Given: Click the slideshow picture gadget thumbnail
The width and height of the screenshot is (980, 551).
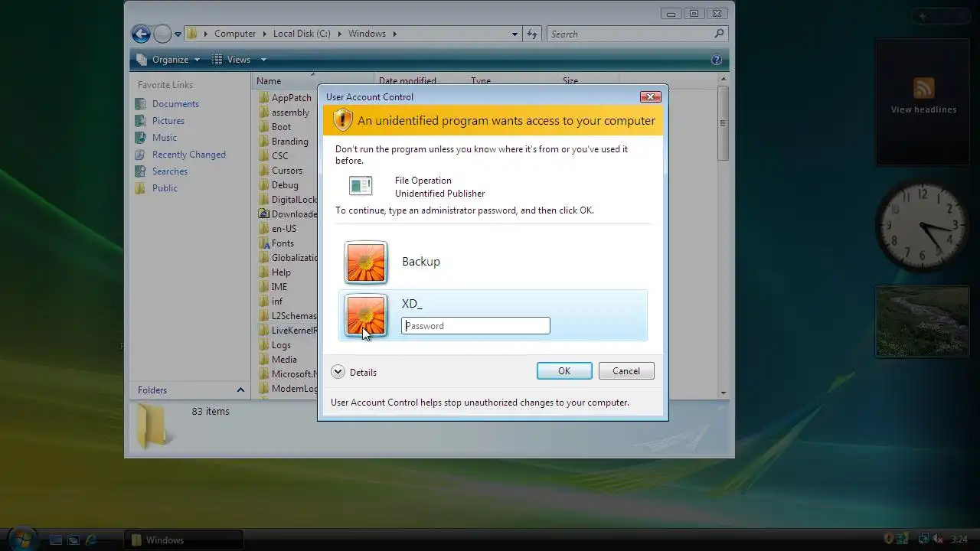Looking at the screenshot, I should coord(922,322).
